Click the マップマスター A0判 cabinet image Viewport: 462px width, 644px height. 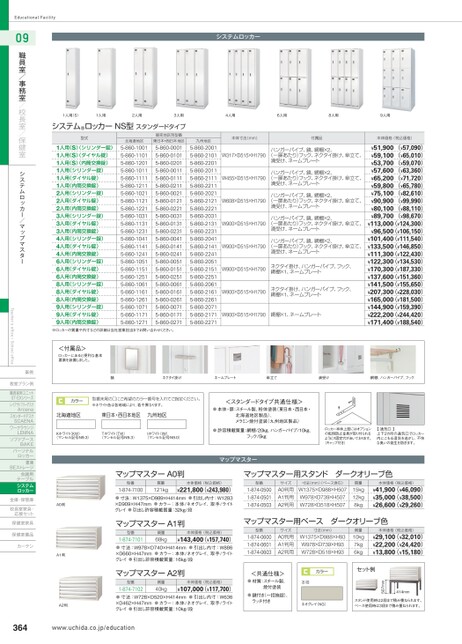80,487
